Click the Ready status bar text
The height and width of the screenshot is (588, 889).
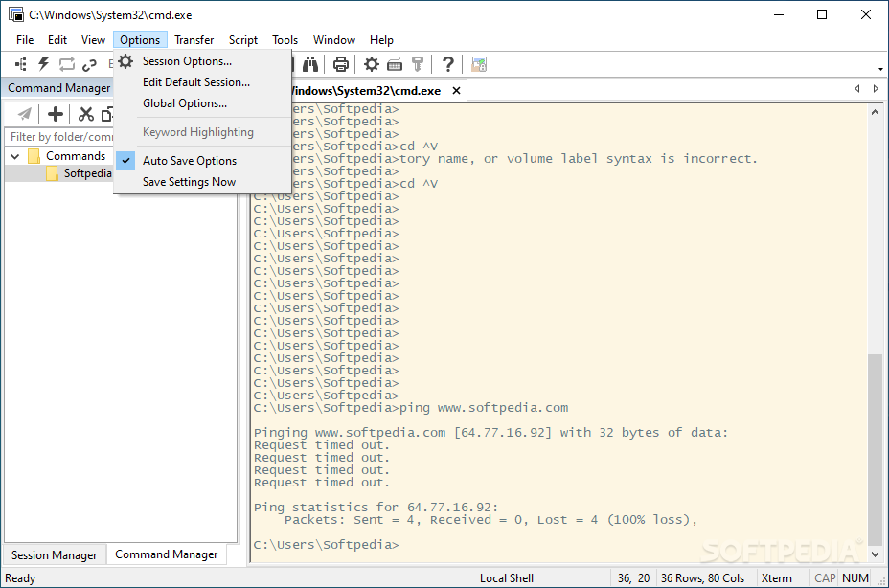[20, 577]
